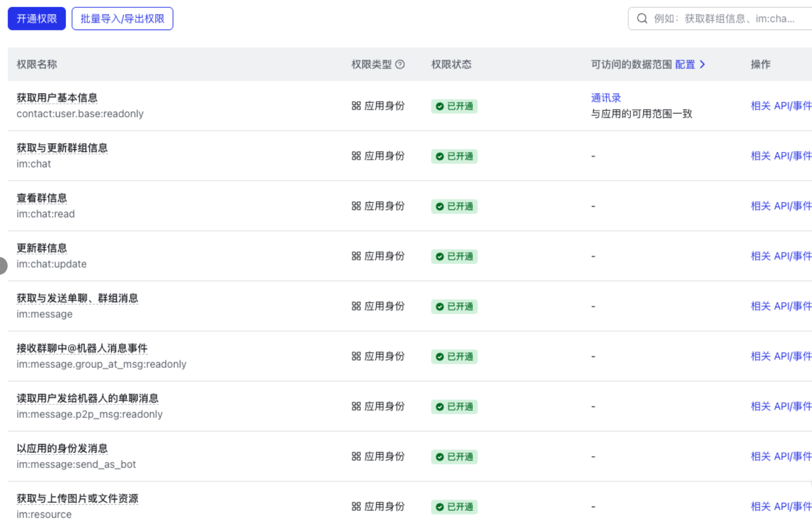Click the gray circle handle at left edge

(x=3, y=265)
